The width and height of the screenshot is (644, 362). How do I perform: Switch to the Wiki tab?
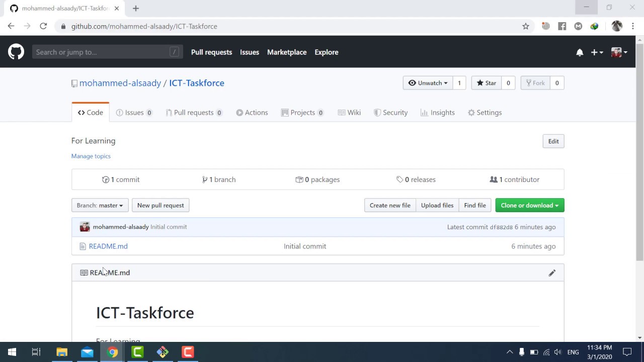tap(349, 113)
